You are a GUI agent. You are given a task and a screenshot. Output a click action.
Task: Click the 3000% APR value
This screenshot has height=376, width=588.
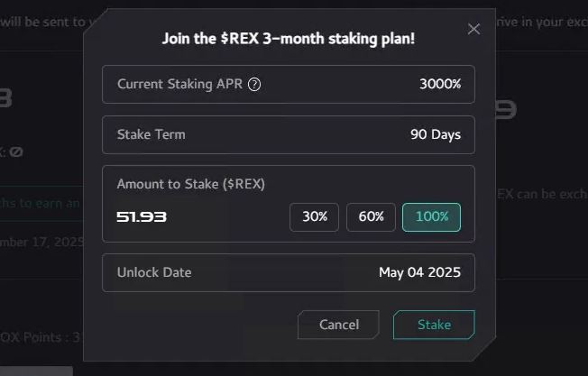point(439,85)
